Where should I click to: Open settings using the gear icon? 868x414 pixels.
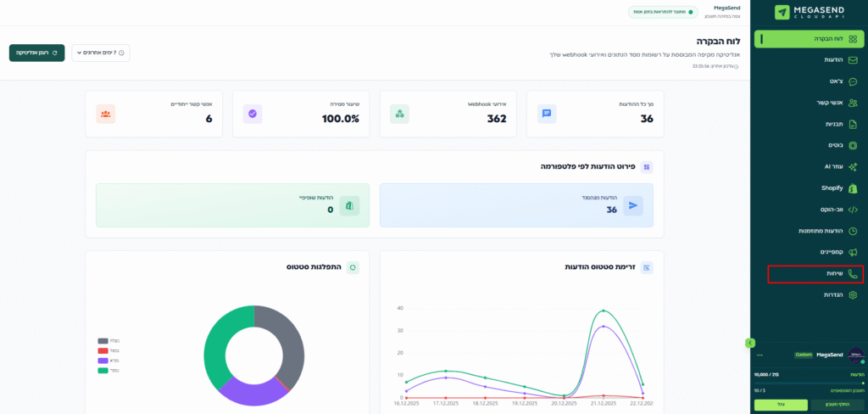[x=854, y=294]
